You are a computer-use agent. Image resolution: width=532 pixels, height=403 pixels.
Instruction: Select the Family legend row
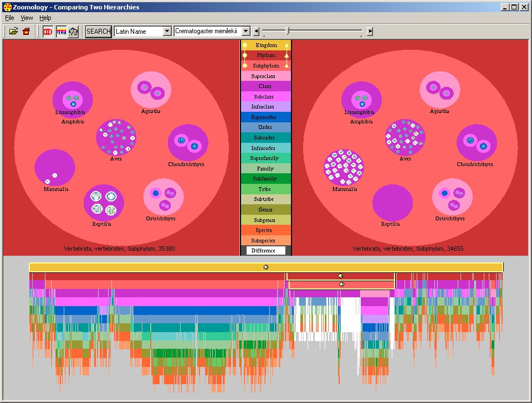(266, 168)
